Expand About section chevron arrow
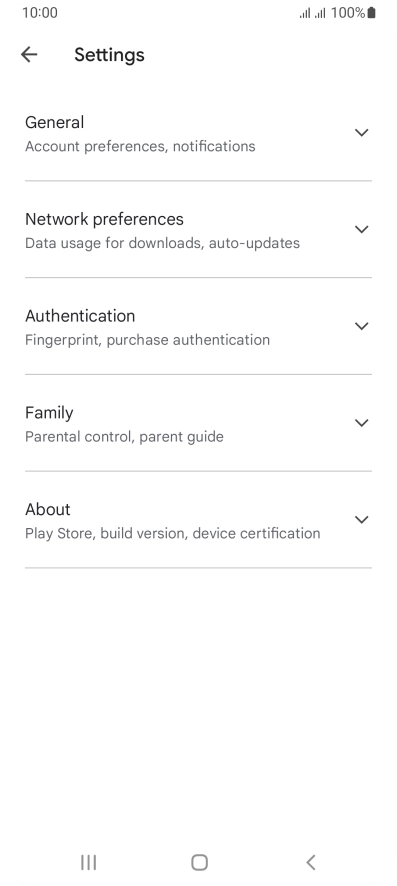Viewport: 397px width, 886px height. 361,519
